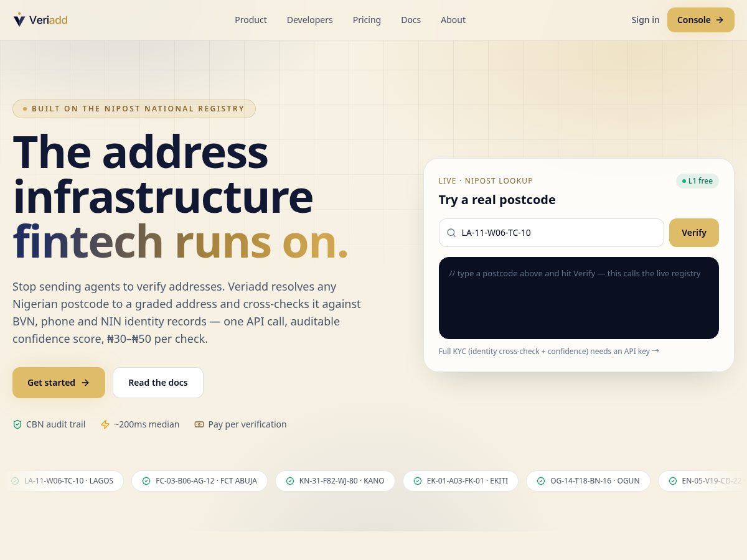Open the Docs nav link
The width and height of the screenshot is (747, 560).
411,20
